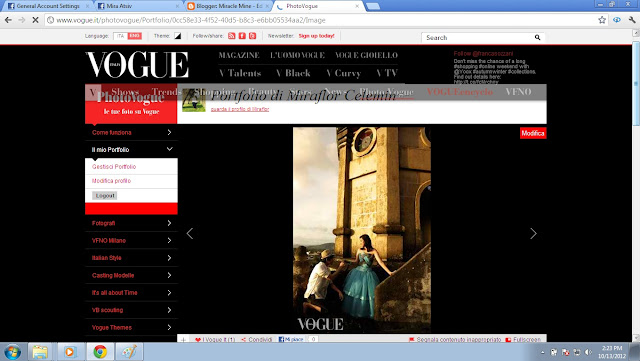Click the V home icon in navigation bar

93,92
